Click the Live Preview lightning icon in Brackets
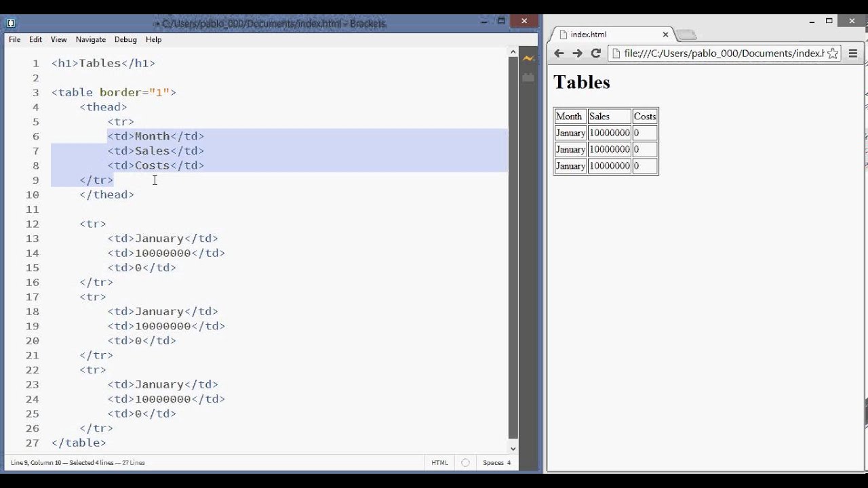This screenshot has width=868, height=488. click(528, 58)
